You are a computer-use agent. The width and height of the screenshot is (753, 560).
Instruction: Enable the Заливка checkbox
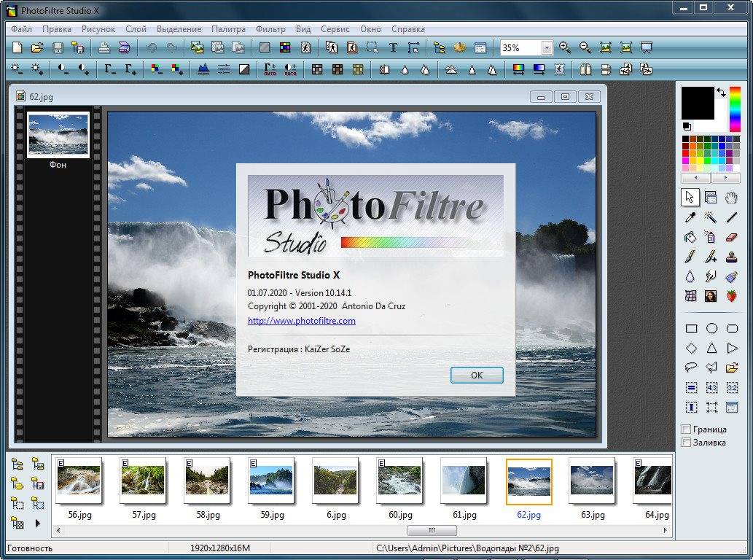coord(687,443)
